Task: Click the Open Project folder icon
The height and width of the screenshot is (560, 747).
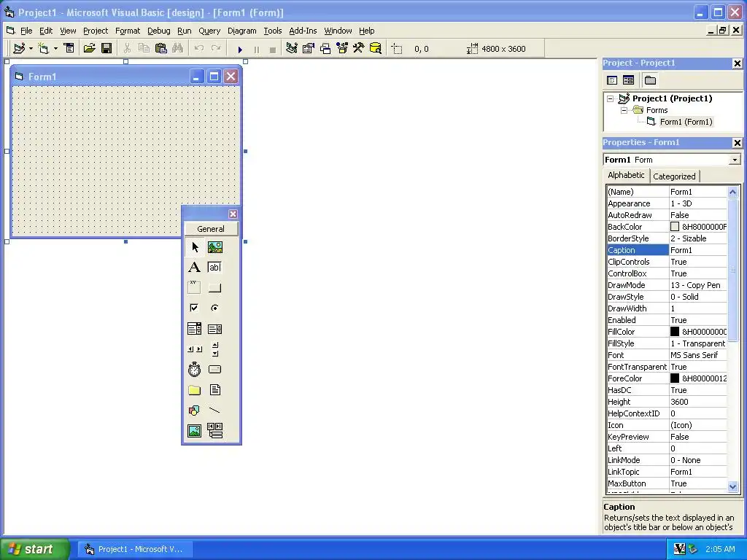Action: tap(89, 48)
